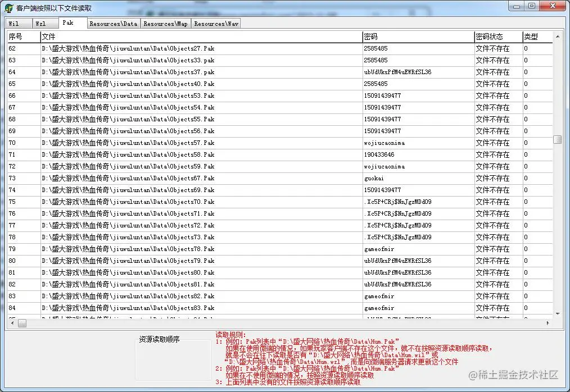Click the 资源读取顺序 list box
Viewport: 570px width, 392px height.
(x=173, y=359)
